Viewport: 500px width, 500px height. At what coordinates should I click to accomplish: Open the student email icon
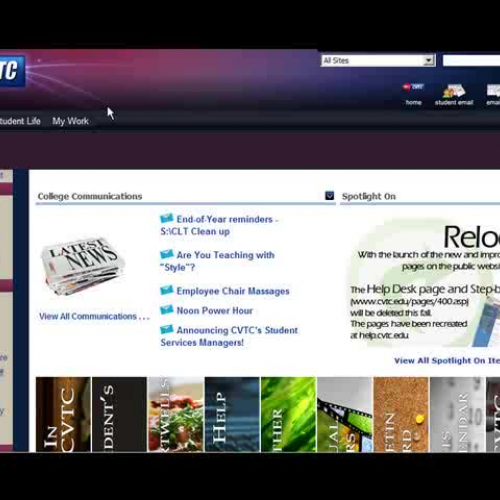(454, 95)
